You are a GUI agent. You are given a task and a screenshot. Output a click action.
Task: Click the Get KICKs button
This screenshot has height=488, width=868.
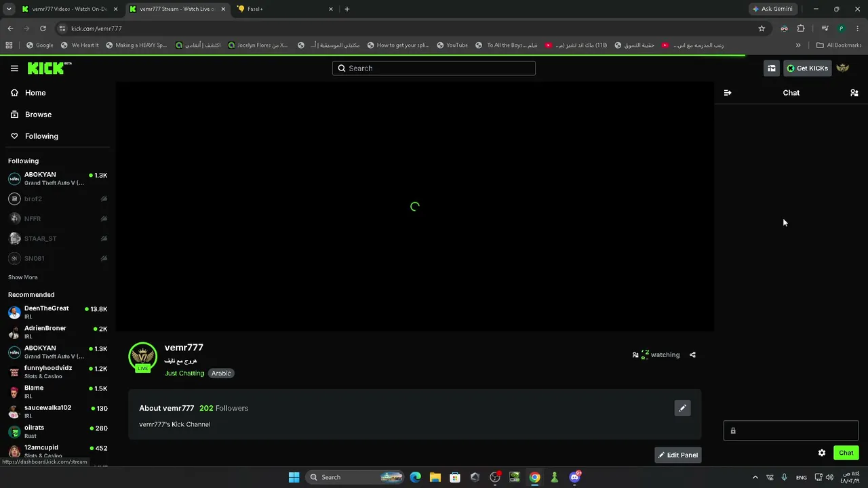coord(807,68)
